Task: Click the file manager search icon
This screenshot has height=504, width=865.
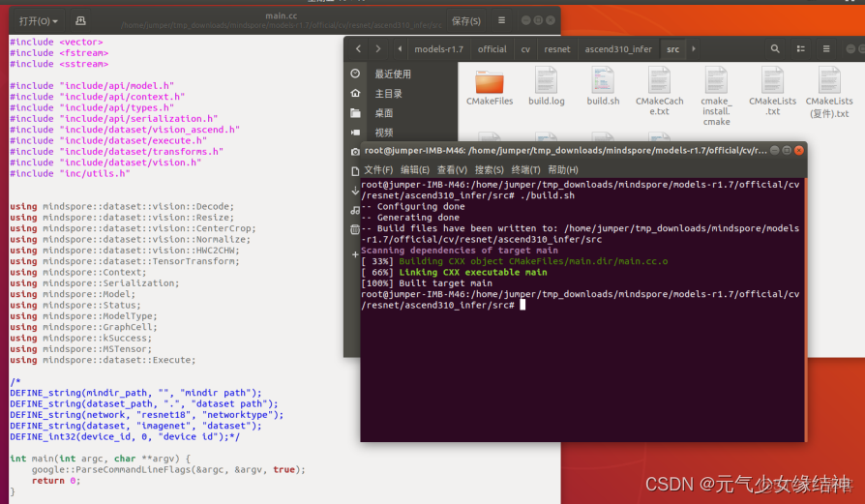Action: click(775, 48)
